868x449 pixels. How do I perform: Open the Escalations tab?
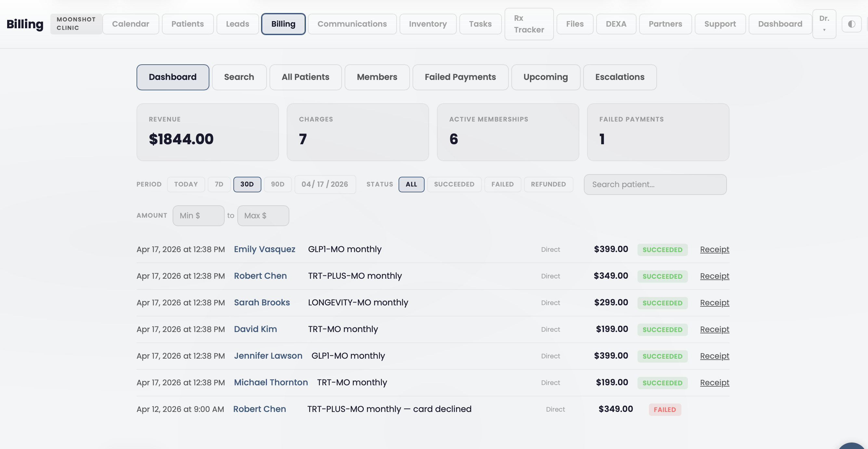coord(620,77)
